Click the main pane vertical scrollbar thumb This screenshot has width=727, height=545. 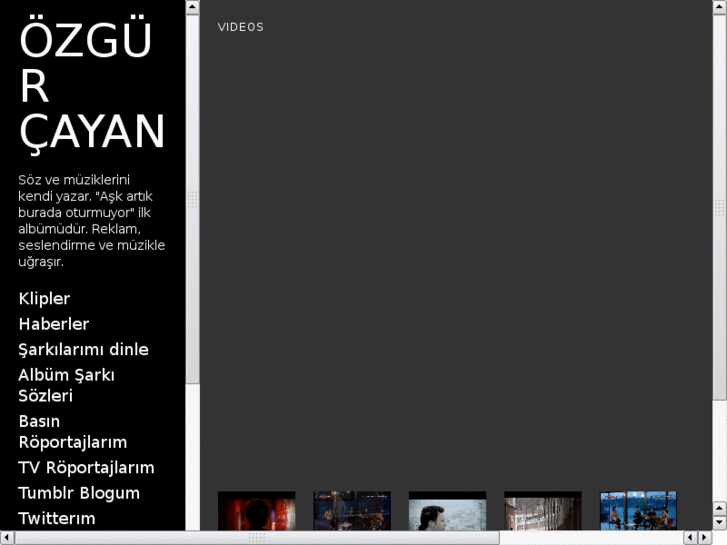tap(720, 207)
